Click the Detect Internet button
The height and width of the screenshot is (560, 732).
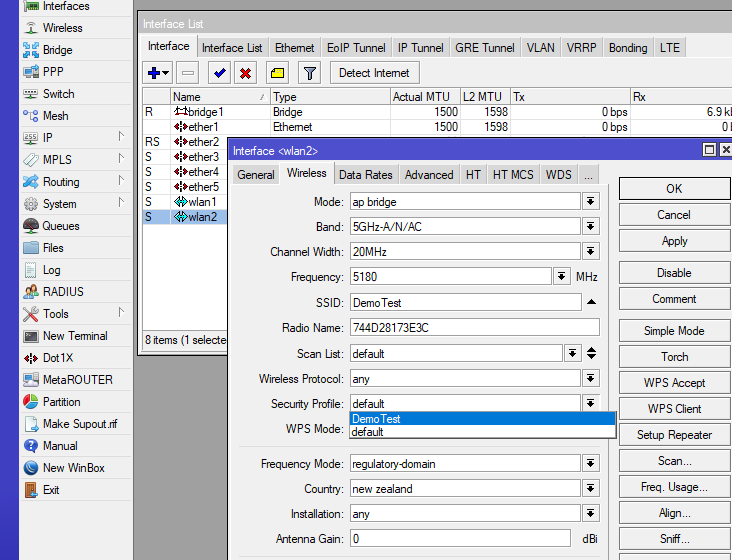tap(375, 73)
